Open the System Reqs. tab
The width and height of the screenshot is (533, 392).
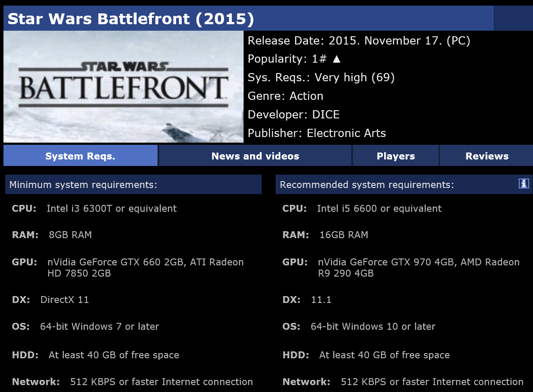(80, 156)
